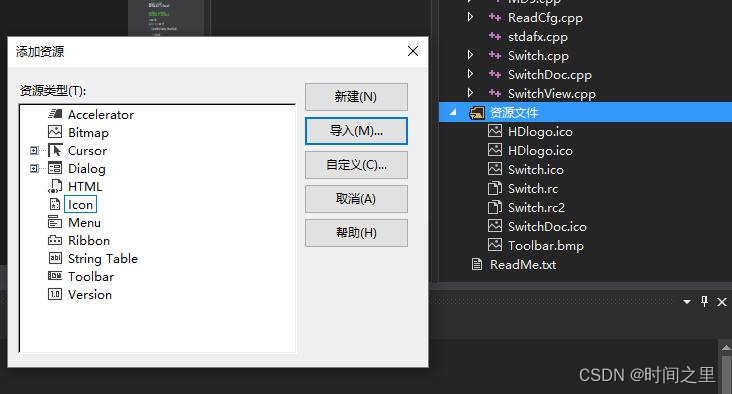This screenshot has width=732, height=394.
Task: Select the Accelerator resource type icon
Action: pyautogui.click(x=55, y=114)
